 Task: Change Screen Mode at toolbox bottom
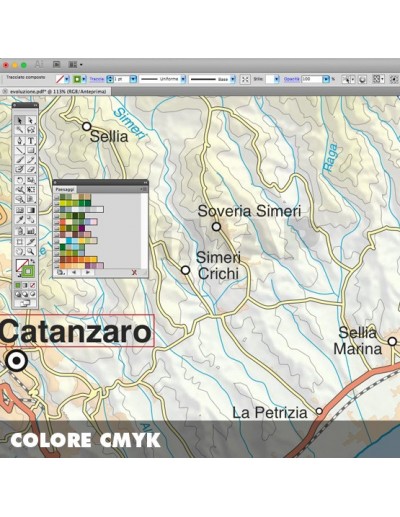pyautogui.click(x=25, y=303)
